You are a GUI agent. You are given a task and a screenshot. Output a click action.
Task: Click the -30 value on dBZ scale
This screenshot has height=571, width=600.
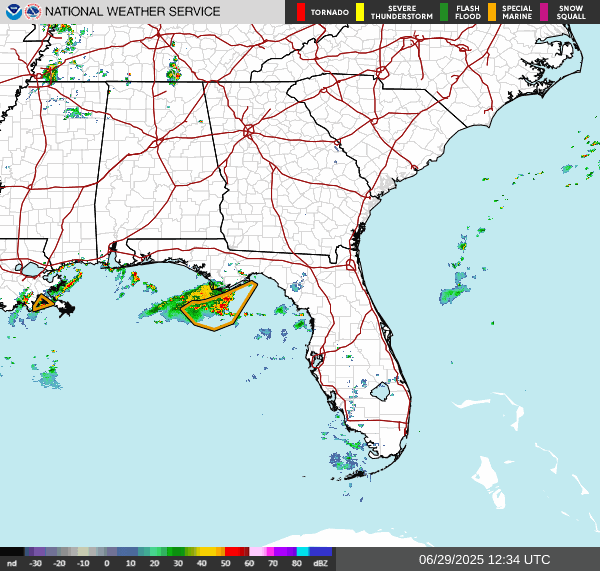[x=36, y=563]
